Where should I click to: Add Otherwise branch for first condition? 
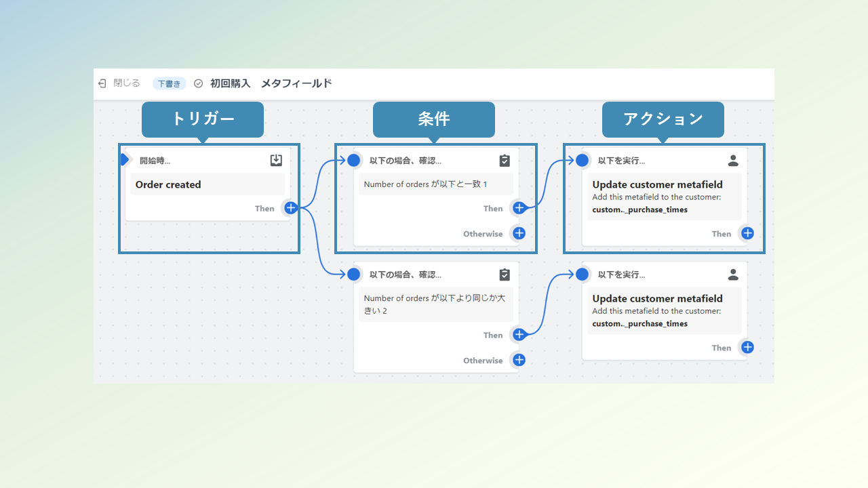click(519, 234)
